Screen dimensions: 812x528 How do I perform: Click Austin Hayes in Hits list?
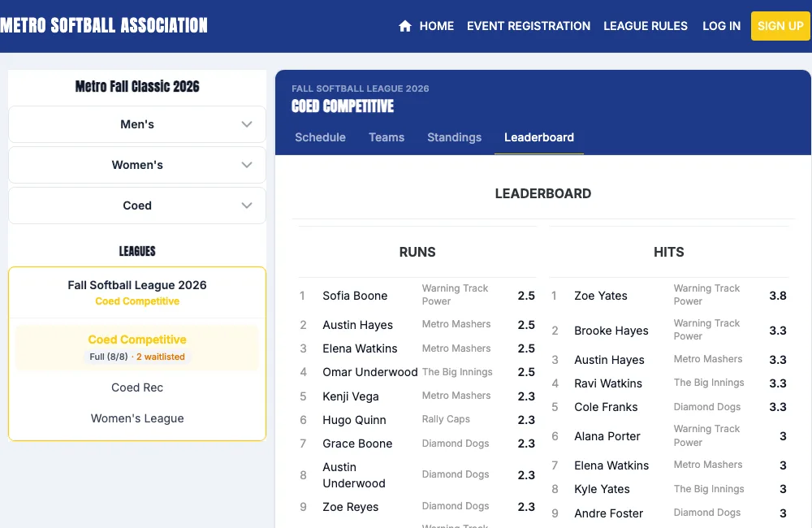tap(609, 360)
